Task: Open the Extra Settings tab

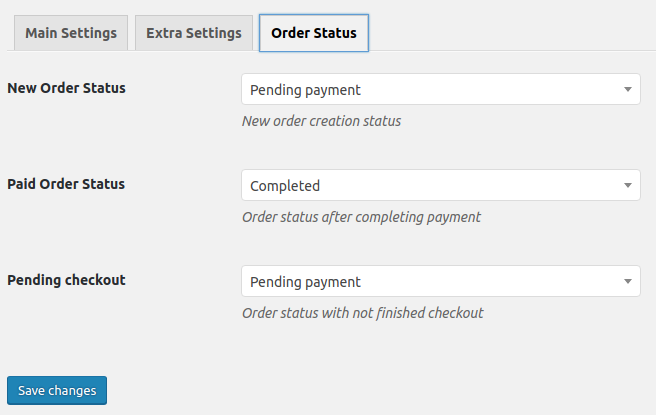Action: pos(194,33)
